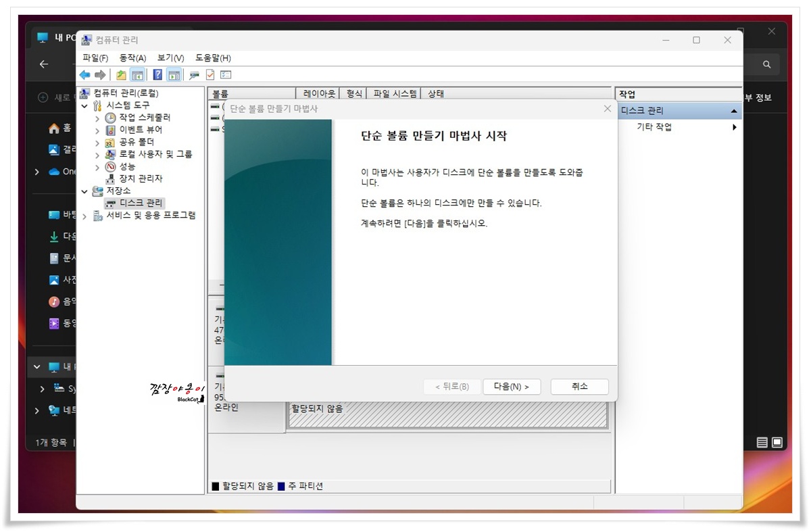Select the 컴퓨터 관리(로컬) root node
811x532 pixels.
point(126,93)
